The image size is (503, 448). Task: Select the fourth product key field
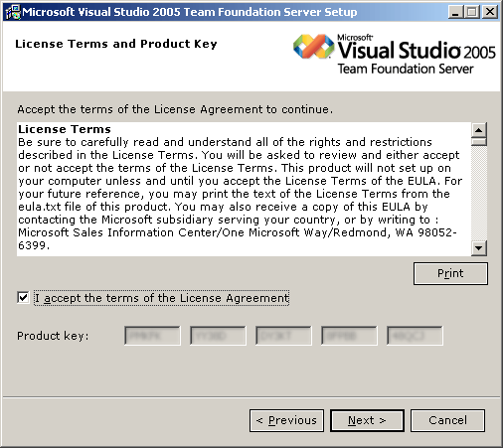coord(349,336)
